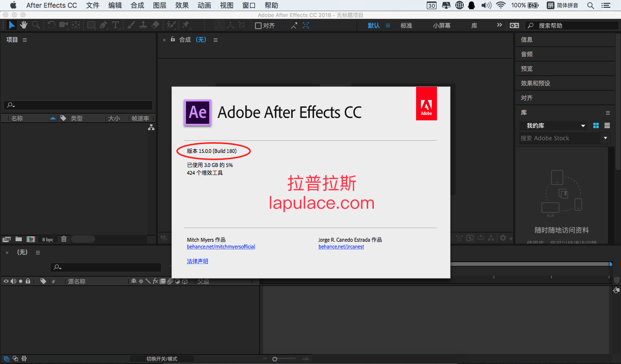The image size is (621, 364).
Task: Select the Eraser tool
Action: coord(155,25)
